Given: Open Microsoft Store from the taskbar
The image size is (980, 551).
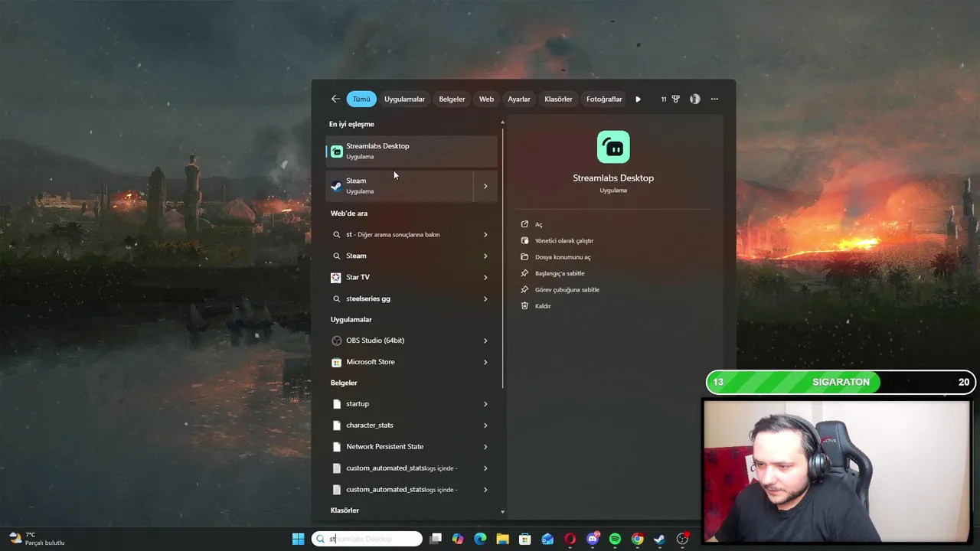Looking at the screenshot, I should 525,539.
